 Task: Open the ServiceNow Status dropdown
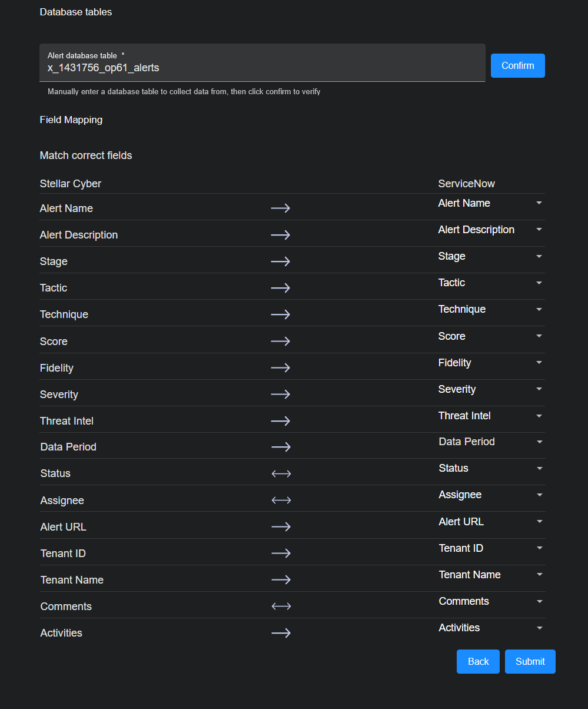point(491,468)
